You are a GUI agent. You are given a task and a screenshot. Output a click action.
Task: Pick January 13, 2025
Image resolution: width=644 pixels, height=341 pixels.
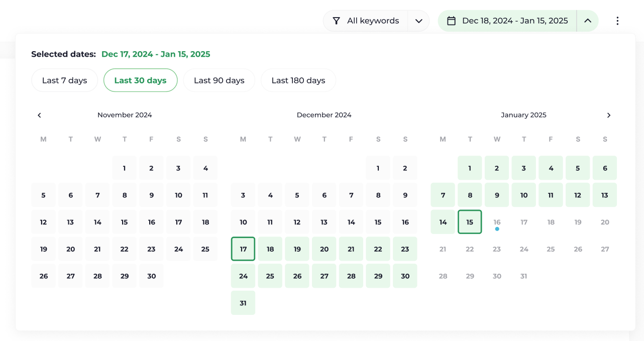pyautogui.click(x=605, y=195)
